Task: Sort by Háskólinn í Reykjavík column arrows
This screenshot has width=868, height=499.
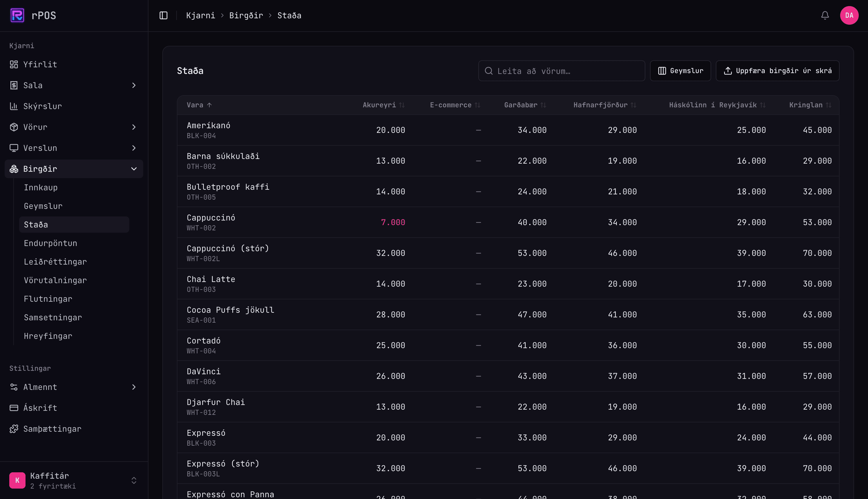Action: click(762, 105)
